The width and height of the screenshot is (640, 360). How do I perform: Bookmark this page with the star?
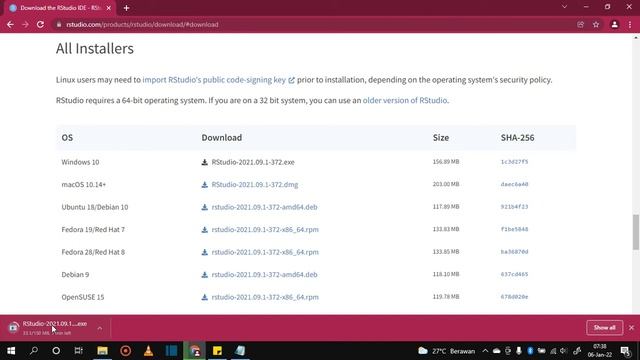point(596,24)
